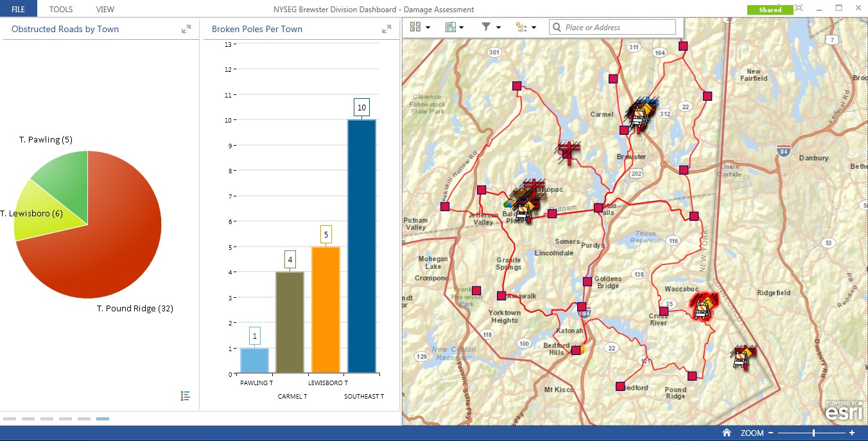Click square marker beside Pound Ridge label
Screen dimensions: 868x441
coord(692,376)
